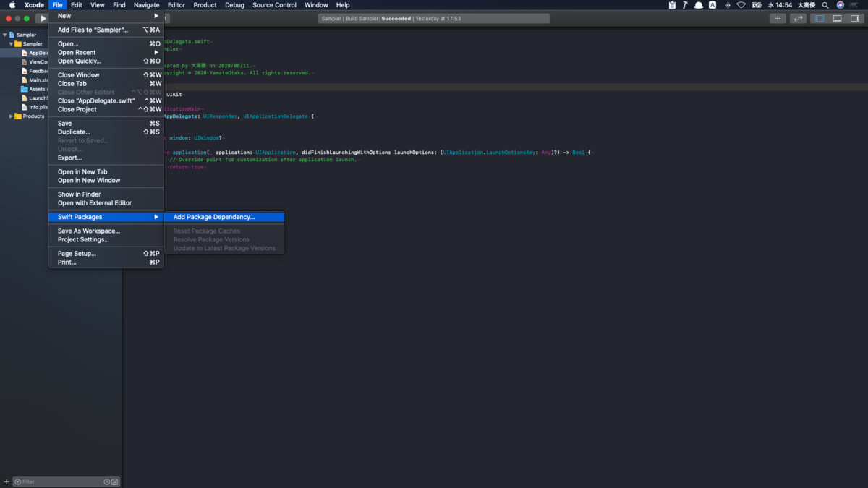The width and height of the screenshot is (868, 488).
Task: Select Show in Finder
Action: click(106, 194)
